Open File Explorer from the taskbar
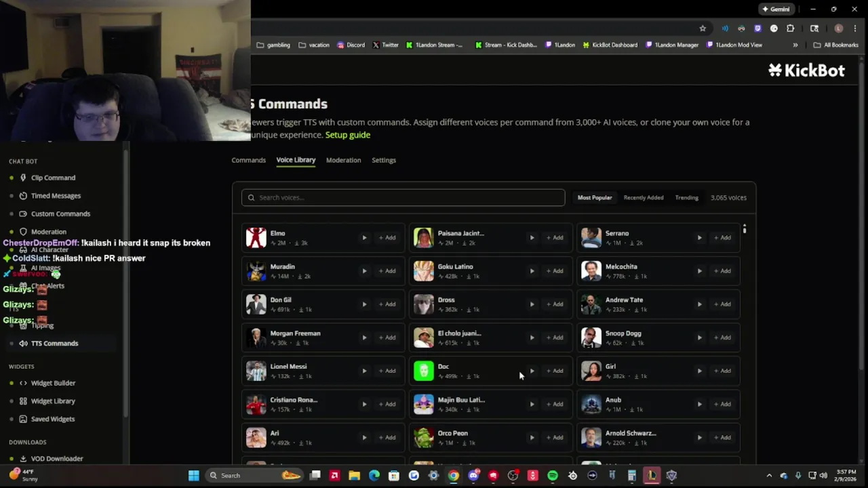 point(354,476)
